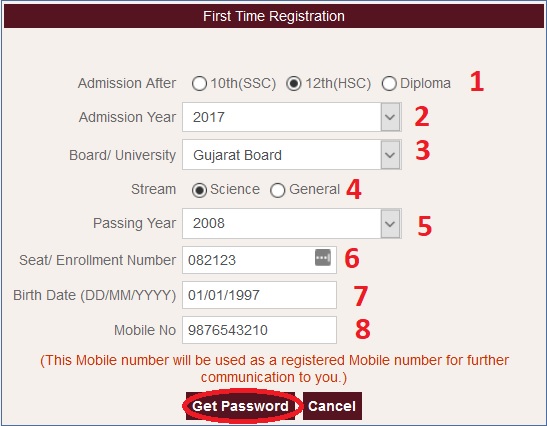Click the Mobile No input field
This screenshot has height=426, width=547.
[x=259, y=330]
